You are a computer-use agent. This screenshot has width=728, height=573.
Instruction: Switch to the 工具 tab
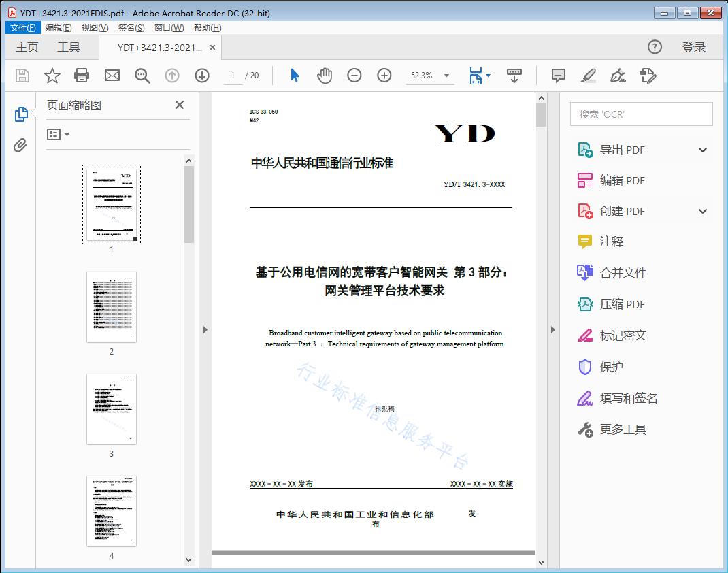(67, 47)
